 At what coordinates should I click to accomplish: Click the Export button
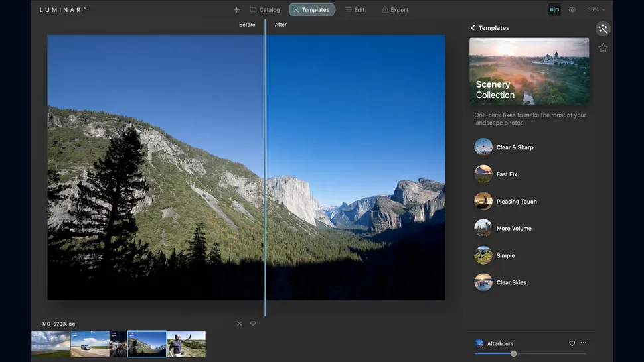pos(395,10)
